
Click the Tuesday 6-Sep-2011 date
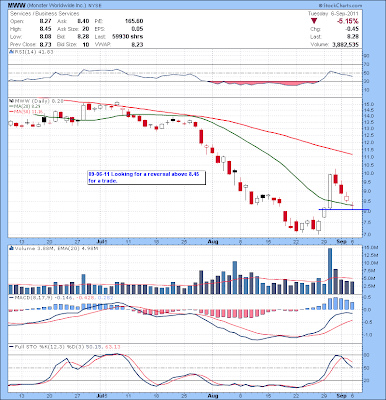click(333, 14)
